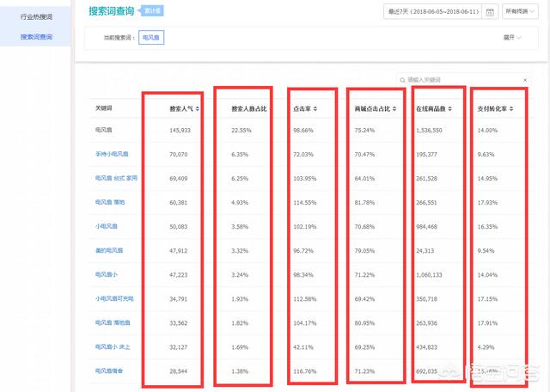
Task: Sort by 搜索人气 column arrows
Action: pos(198,109)
